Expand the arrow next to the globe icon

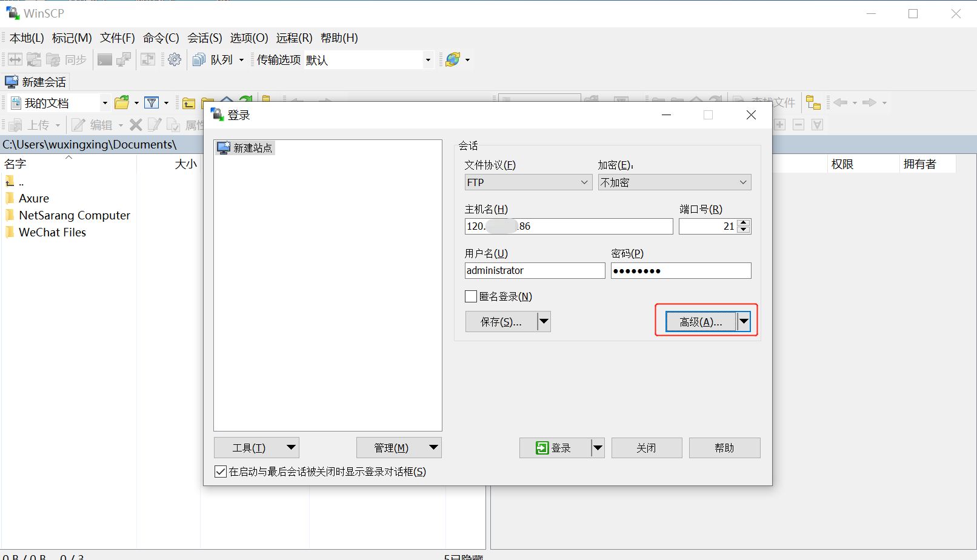coord(467,60)
